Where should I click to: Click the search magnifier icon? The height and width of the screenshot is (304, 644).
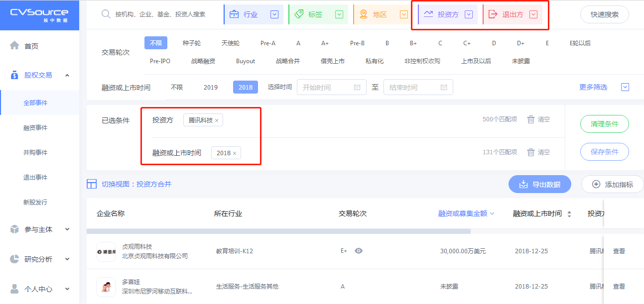point(106,14)
